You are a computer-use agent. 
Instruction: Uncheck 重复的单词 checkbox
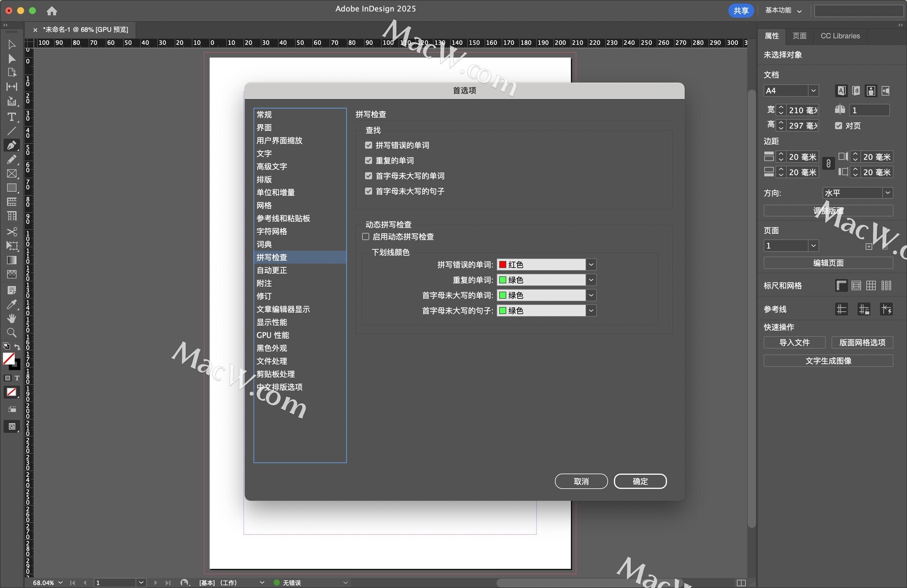pos(368,161)
